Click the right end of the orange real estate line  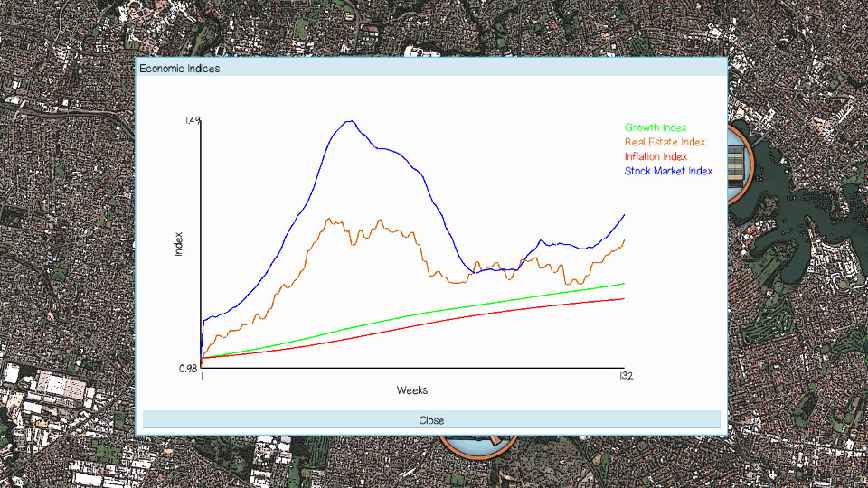point(624,239)
